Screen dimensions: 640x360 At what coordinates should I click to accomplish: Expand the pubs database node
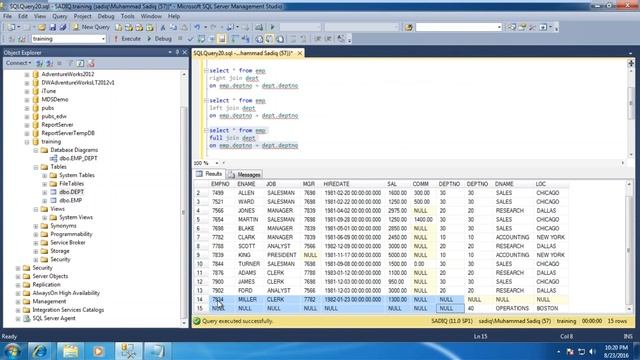point(27,108)
